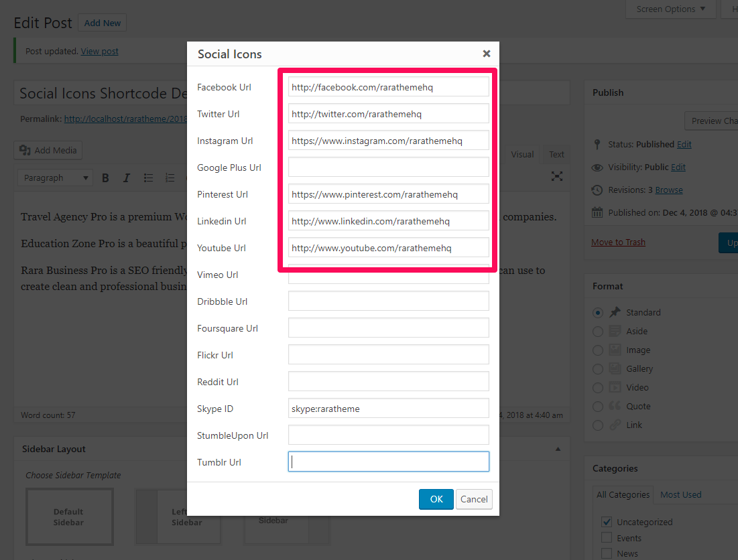Open the View post link
The height and width of the screenshot is (560, 738).
click(x=99, y=52)
